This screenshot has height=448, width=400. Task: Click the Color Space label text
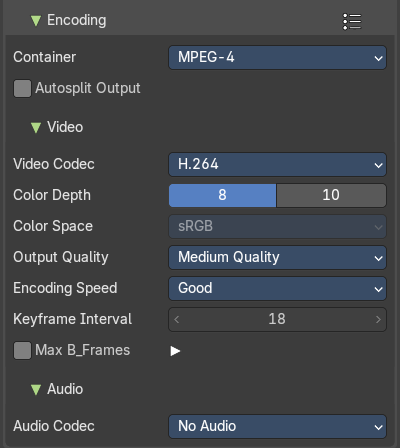click(x=53, y=226)
